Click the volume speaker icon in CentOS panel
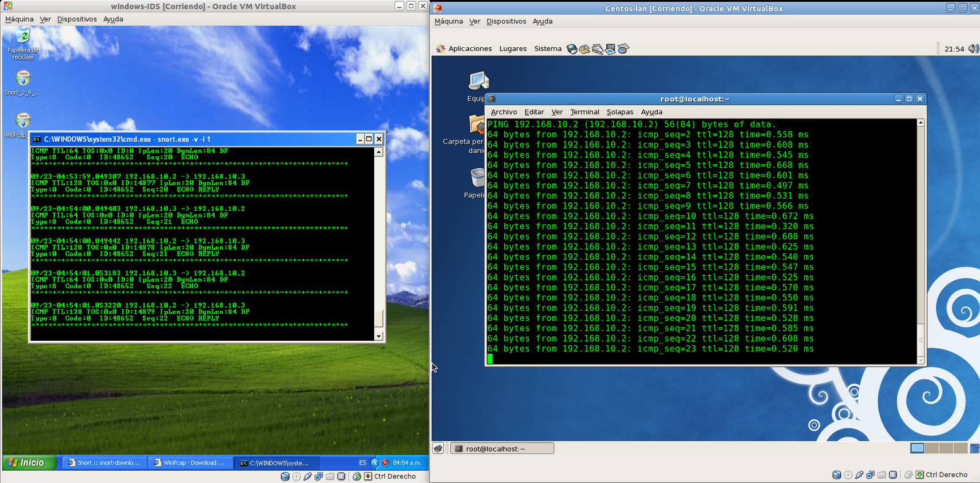 973,48
